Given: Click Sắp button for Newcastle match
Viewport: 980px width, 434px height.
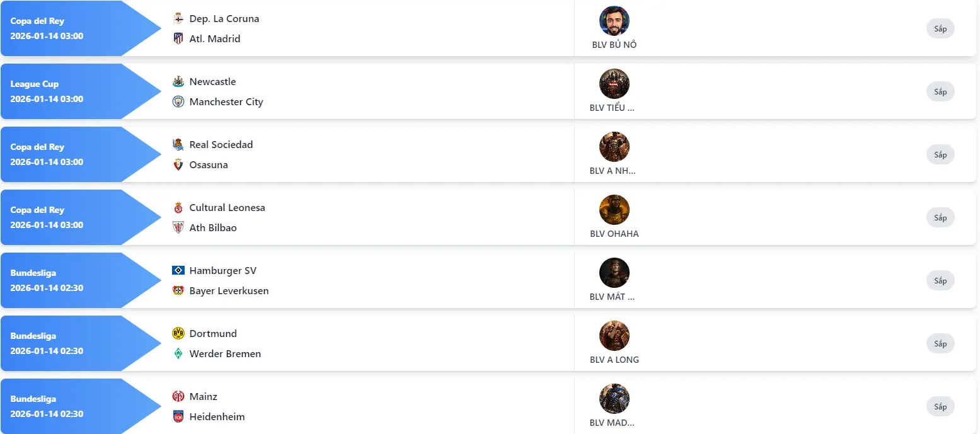Looking at the screenshot, I should [x=940, y=91].
